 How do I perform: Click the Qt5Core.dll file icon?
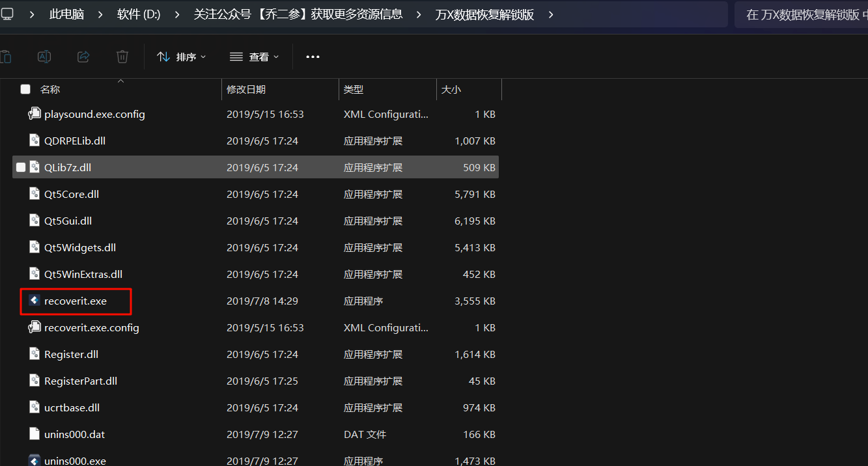tap(35, 194)
